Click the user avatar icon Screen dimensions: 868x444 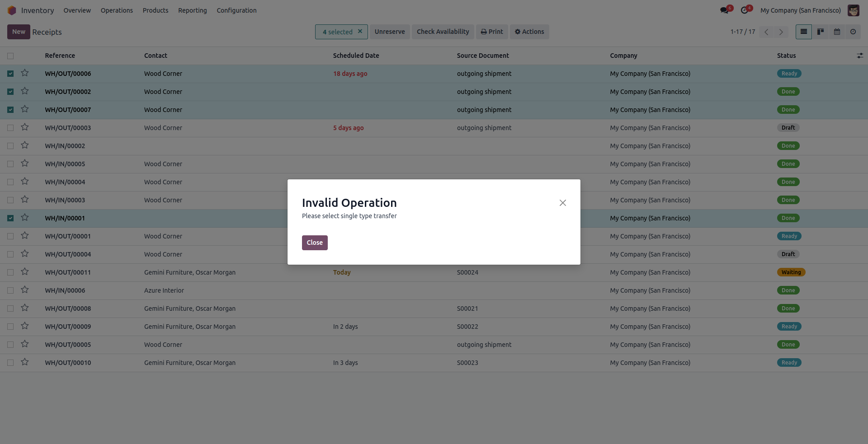[x=853, y=10]
